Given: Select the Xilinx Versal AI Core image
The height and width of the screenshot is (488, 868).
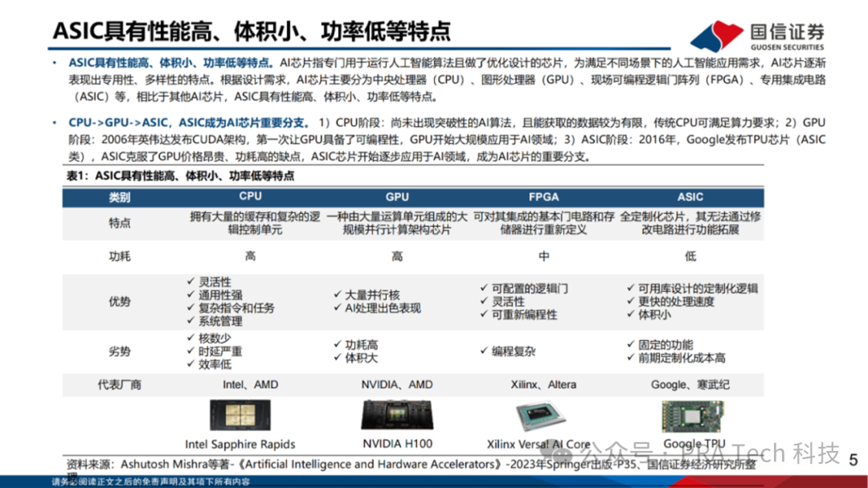Looking at the screenshot, I should point(540,416).
